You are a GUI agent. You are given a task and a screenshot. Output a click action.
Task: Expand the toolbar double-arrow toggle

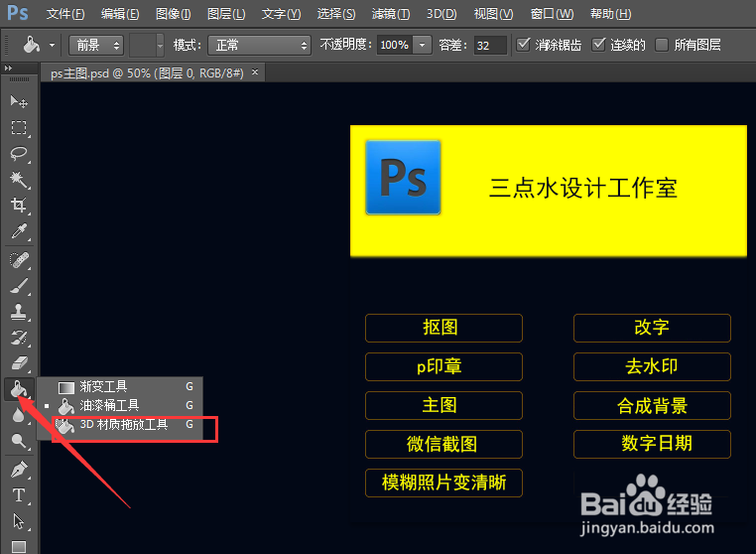[x=8, y=69]
